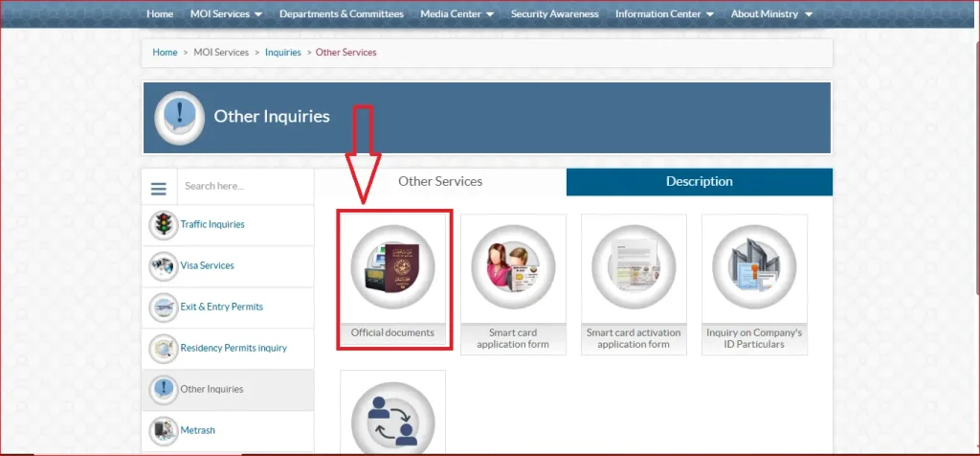
Task: Open Security Awareness menu item
Action: (554, 13)
